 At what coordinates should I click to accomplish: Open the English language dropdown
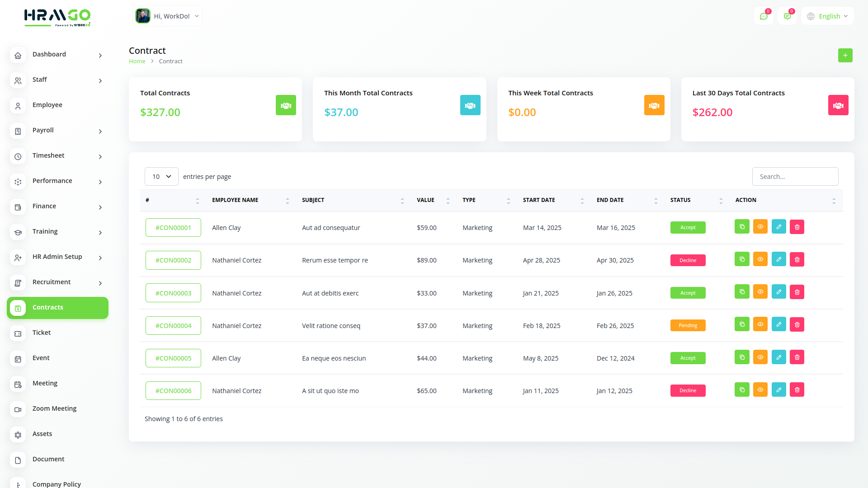[828, 16]
